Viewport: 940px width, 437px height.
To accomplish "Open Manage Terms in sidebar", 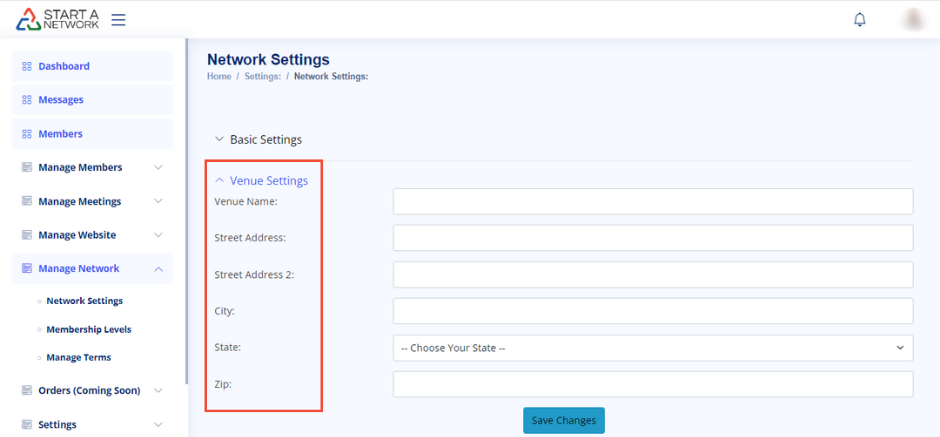I will pos(78,357).
